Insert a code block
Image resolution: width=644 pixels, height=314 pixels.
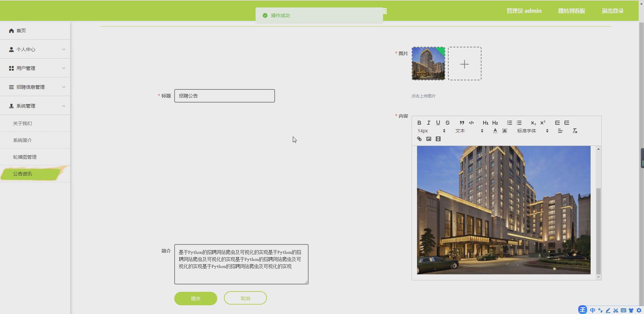[471, 123]
